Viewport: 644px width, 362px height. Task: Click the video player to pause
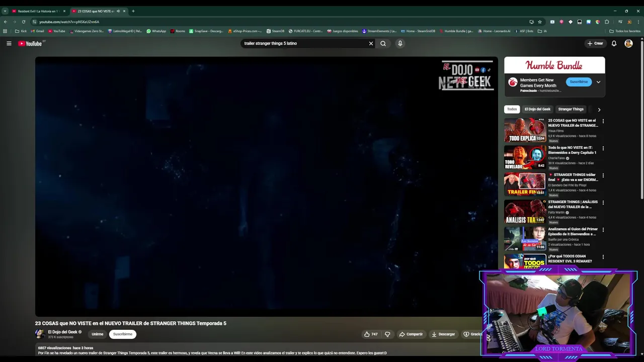266,187
